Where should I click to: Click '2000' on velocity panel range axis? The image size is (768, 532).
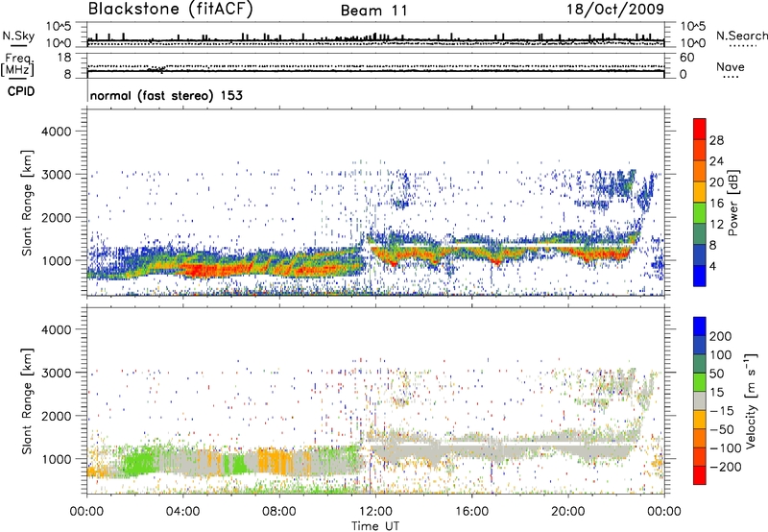pyautogui.click(x=57, y=416)
